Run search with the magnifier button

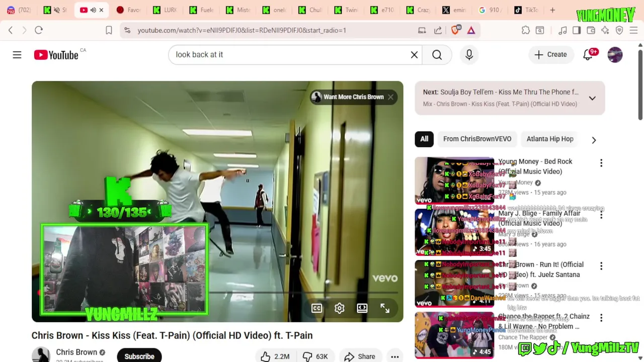[x=437, y=55]
